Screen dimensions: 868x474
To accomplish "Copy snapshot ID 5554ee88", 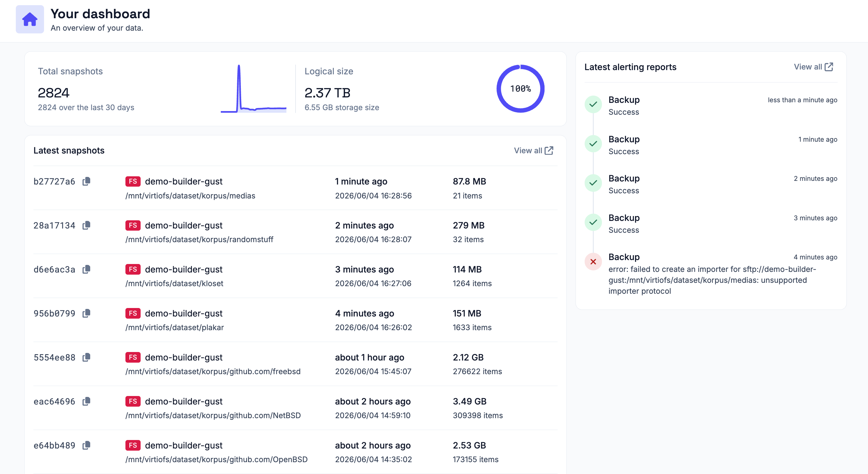I will coord(87,357).
